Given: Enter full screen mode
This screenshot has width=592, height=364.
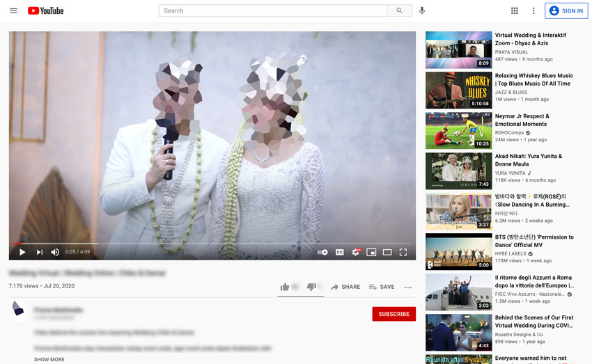Looking at the screenshot, I should point(403,252).
